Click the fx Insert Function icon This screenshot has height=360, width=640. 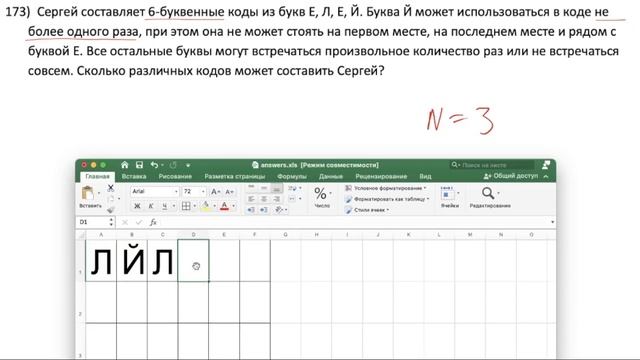(x=153, y=222)
